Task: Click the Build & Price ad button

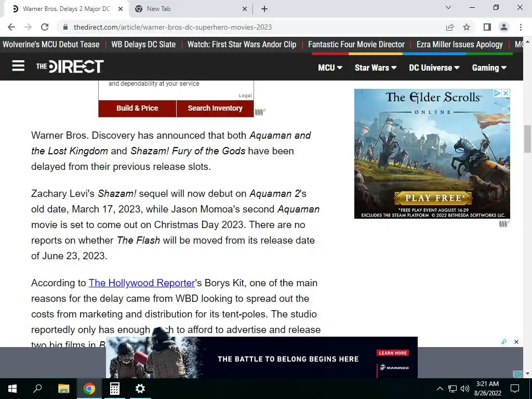Action: pyautogui.click(x=137, y=108)
